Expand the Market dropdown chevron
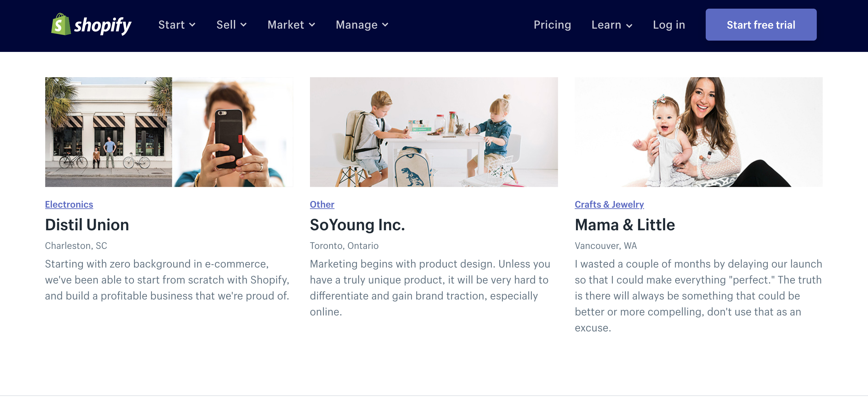Viewport: 868px width, 398px height. pyautogui.click(x=312, y=25)
